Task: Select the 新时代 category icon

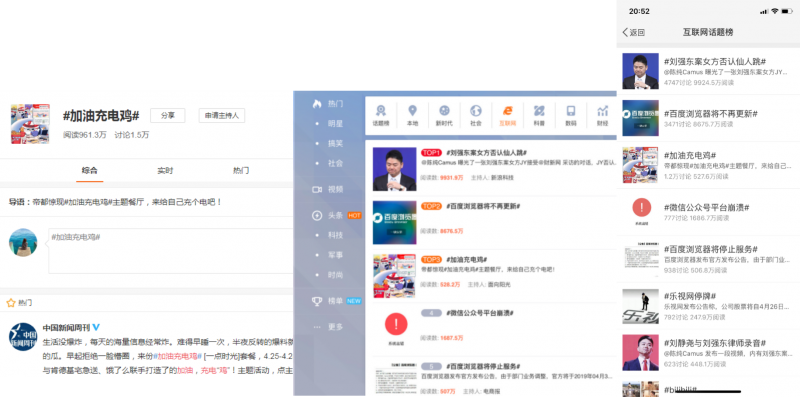Action: tap(444, 111)
